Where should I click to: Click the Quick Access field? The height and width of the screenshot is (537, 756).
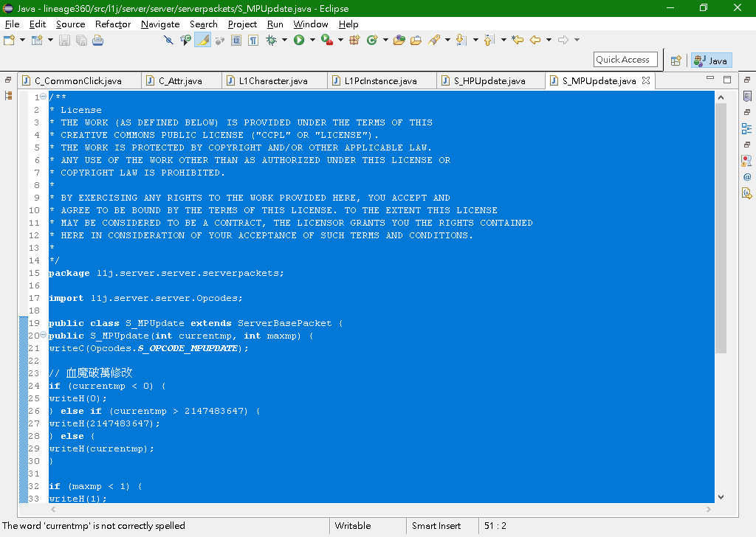click(625, 60)
